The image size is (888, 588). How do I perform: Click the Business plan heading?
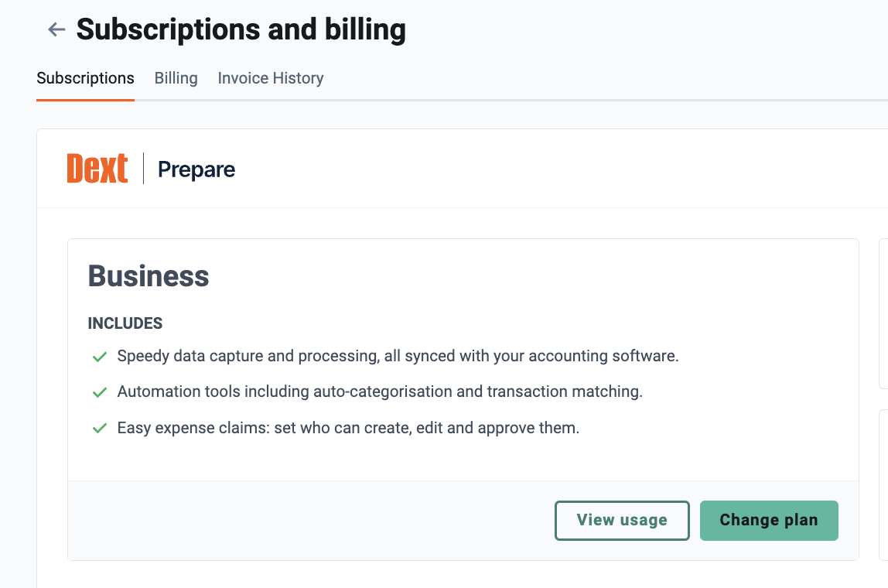(149, 276)
